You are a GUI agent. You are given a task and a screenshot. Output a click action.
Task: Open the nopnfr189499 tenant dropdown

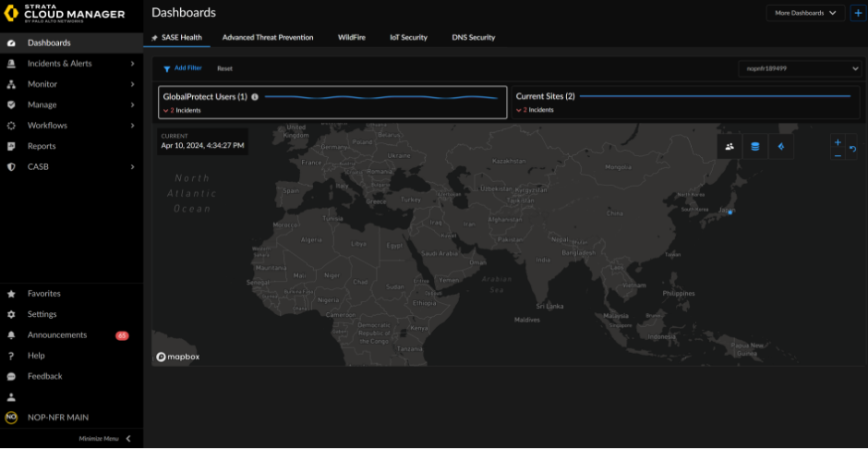tap(800, 68)
